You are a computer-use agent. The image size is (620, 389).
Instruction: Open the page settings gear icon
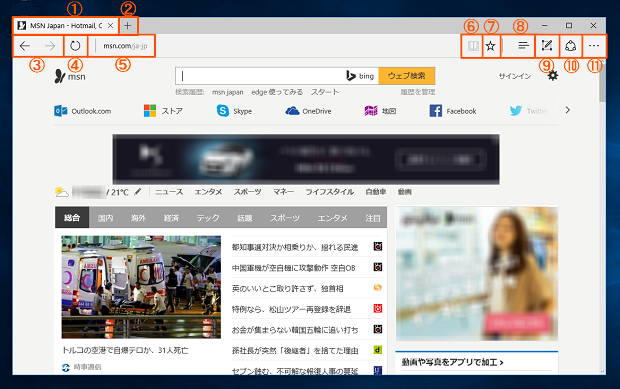click(553, 76)
